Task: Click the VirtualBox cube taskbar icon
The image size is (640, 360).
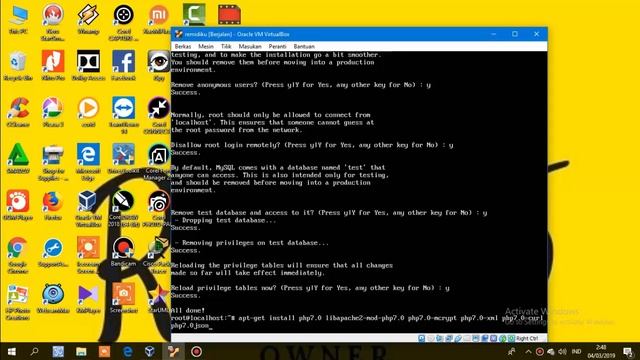Action: tap(150, 351)
